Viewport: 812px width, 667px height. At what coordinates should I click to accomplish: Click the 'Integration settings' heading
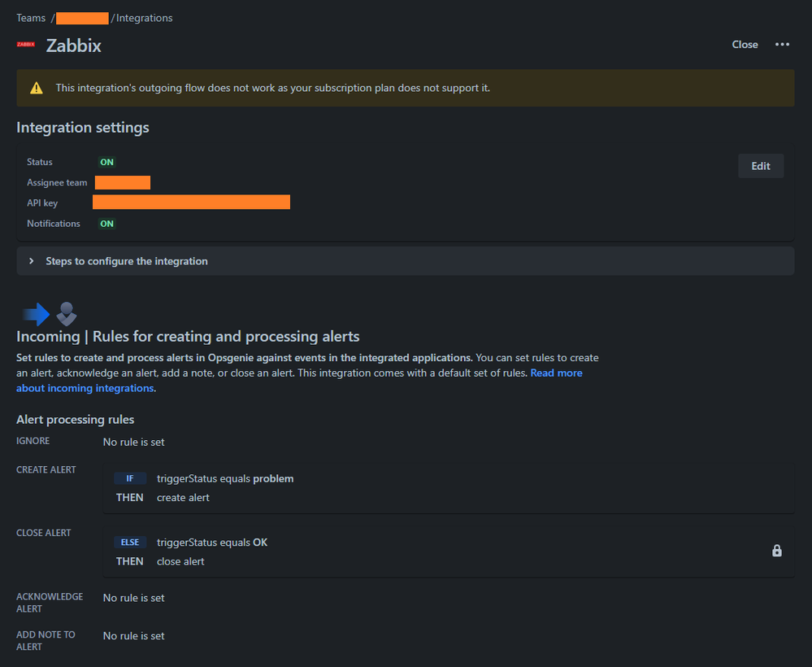83,128
